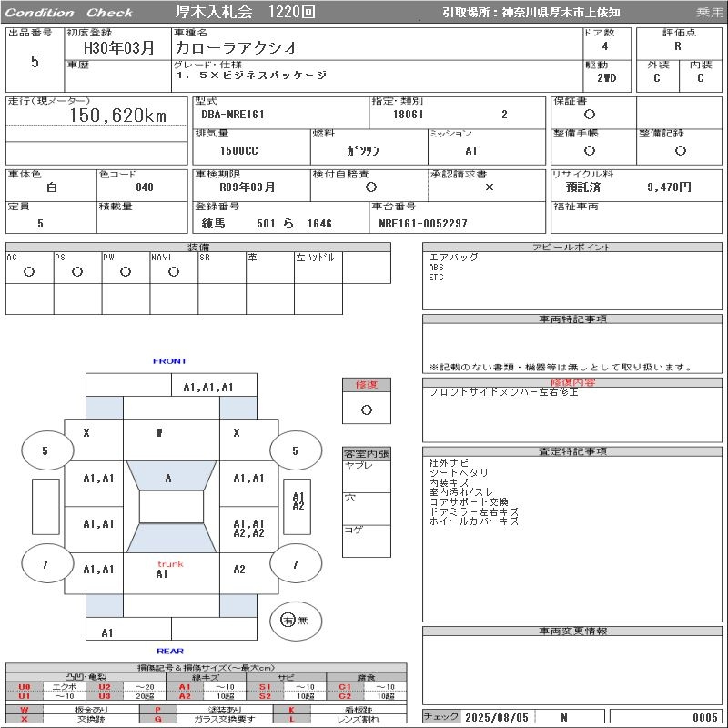Click the circle under PS equipment
Screen dimensions: 728x728
click(77, 271)
